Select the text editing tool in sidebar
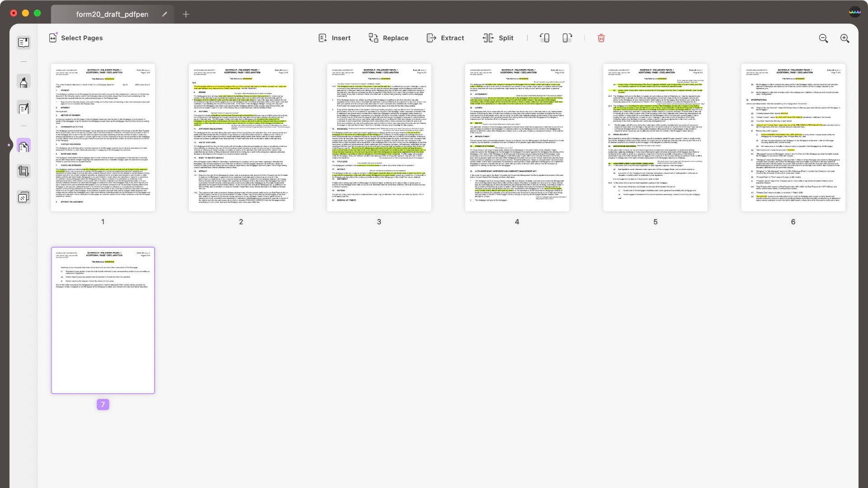The width and height of the screenshot is (868, 488). [24, 108]
